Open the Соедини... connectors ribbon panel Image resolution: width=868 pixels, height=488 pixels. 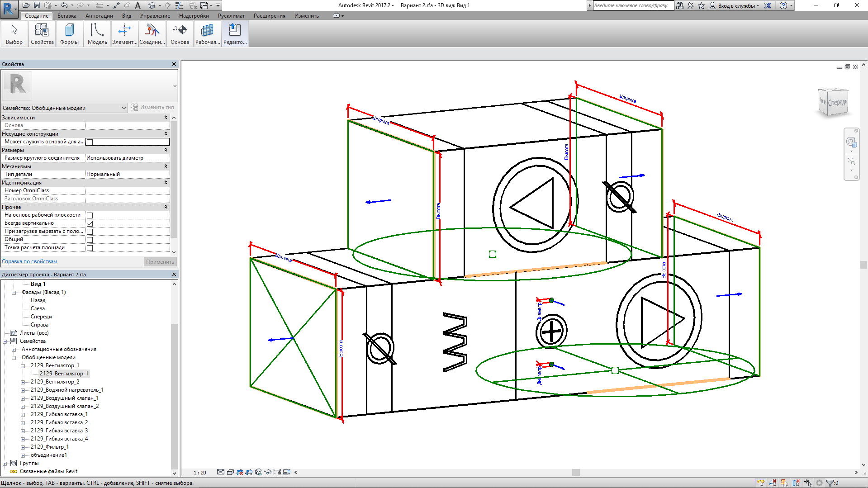tap(152, 34)
